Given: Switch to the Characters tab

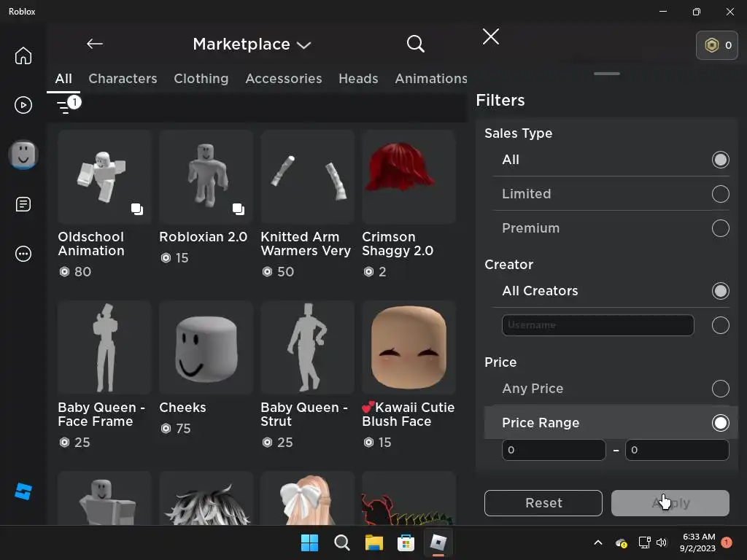Looking at the screenshot, I should click(x=123, y=79).
